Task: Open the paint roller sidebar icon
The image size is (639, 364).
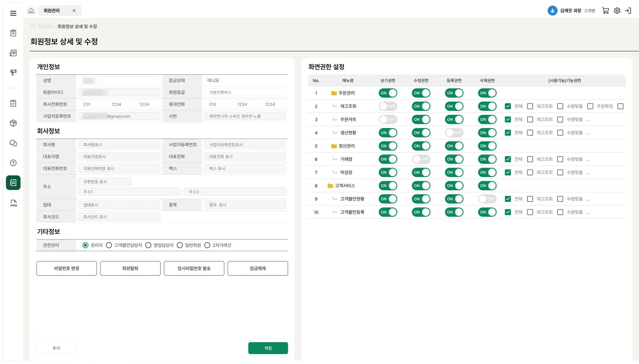Action: [13, 72]
